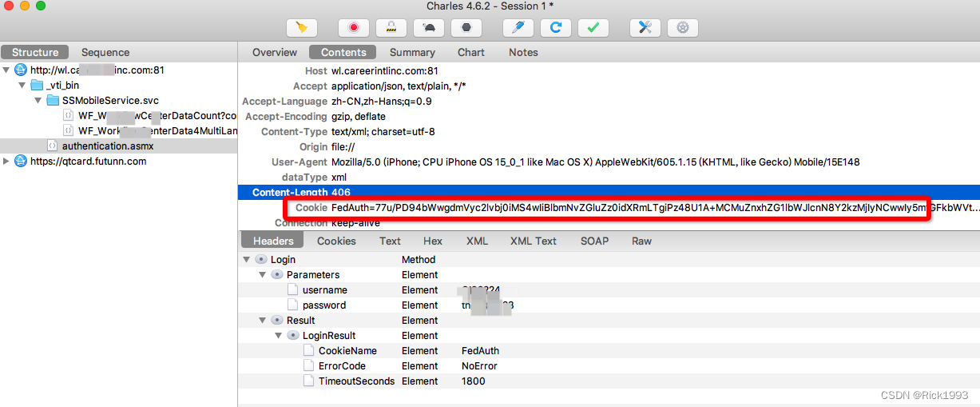
Task: Select the Cookies response tab
Action: 337,241
